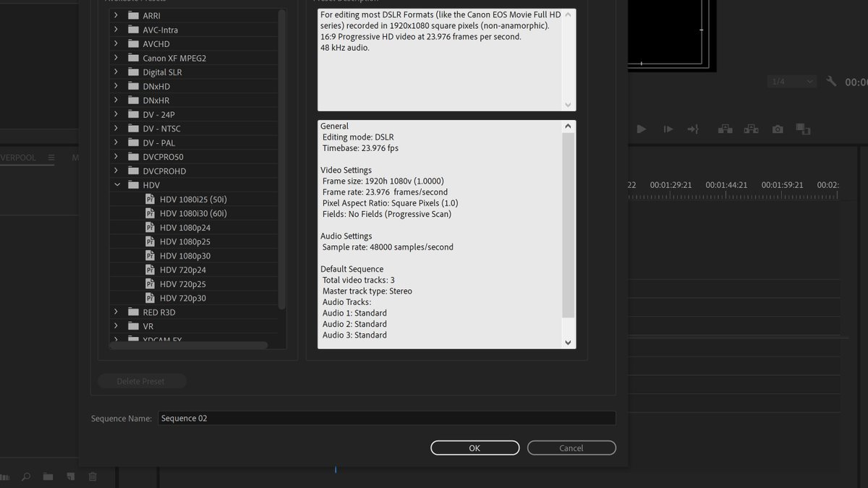The image size is (868, 488).
Task: Click the Cancel button
Action: click(x=571, y=448)
